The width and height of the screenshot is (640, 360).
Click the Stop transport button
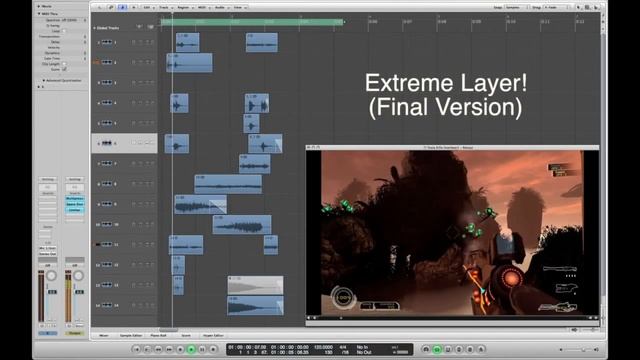[180, 349]
